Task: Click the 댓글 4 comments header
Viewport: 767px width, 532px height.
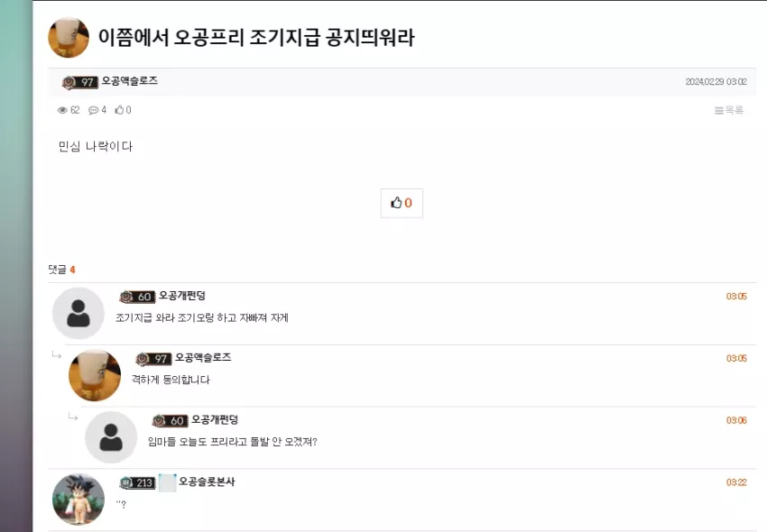Action: [x=61, y=270]
